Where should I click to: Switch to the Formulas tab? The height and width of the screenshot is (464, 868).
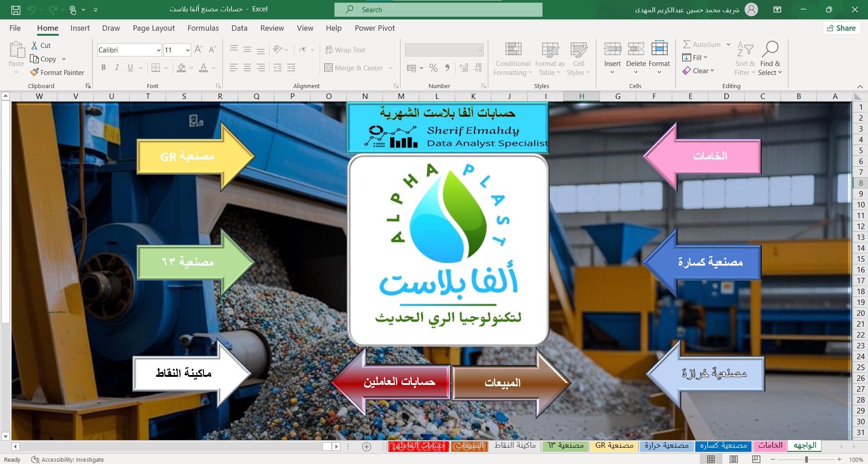[203, 28]
